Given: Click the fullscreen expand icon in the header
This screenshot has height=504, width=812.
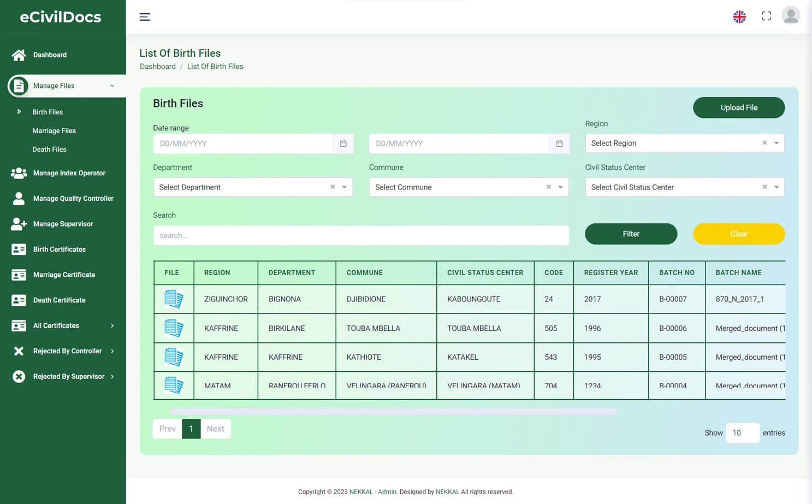Looking at the screenshot, I should (x=766, y=16).
